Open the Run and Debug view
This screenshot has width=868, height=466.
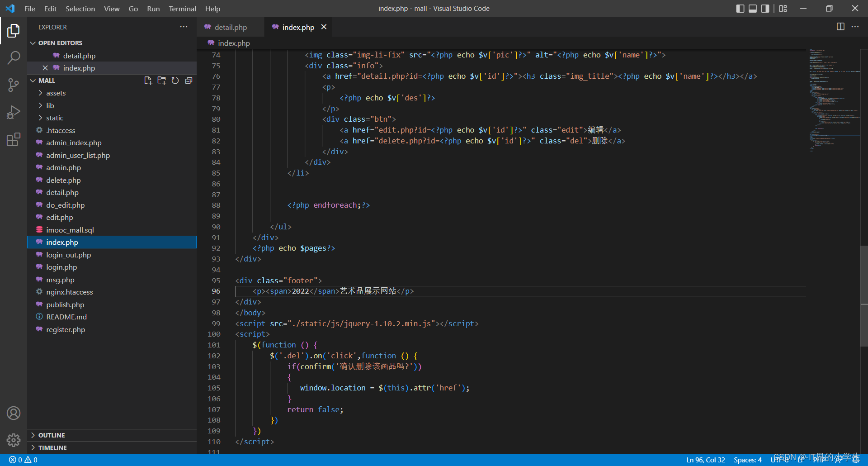(14, 112)
